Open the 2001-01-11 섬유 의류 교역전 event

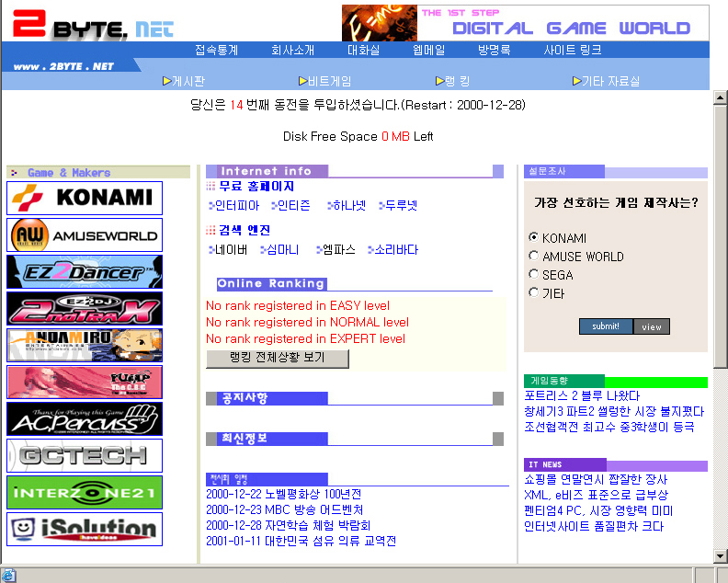pyautogui.click(x=301, y=542)
